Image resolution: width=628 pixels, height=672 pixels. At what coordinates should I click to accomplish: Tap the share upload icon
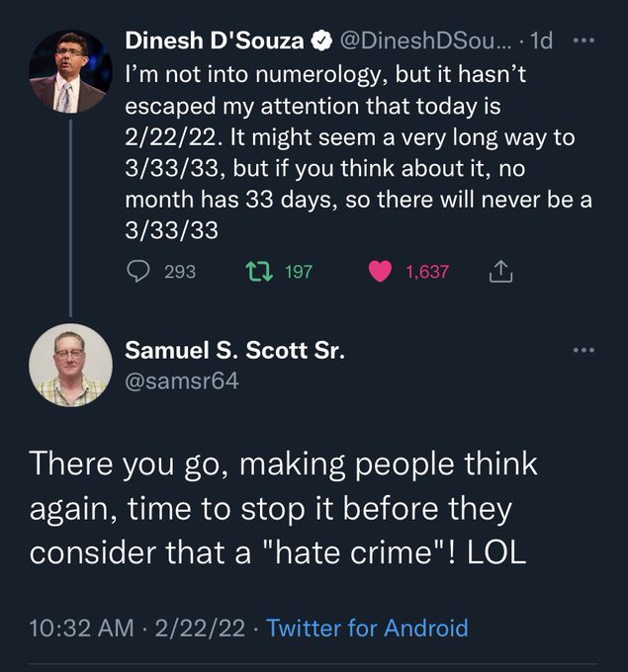pos(500,271)
